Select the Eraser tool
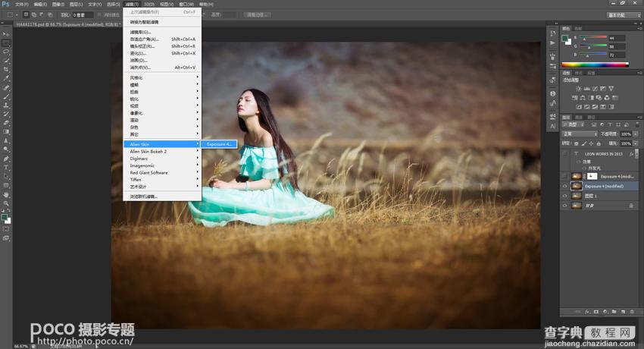 [6, 123]
